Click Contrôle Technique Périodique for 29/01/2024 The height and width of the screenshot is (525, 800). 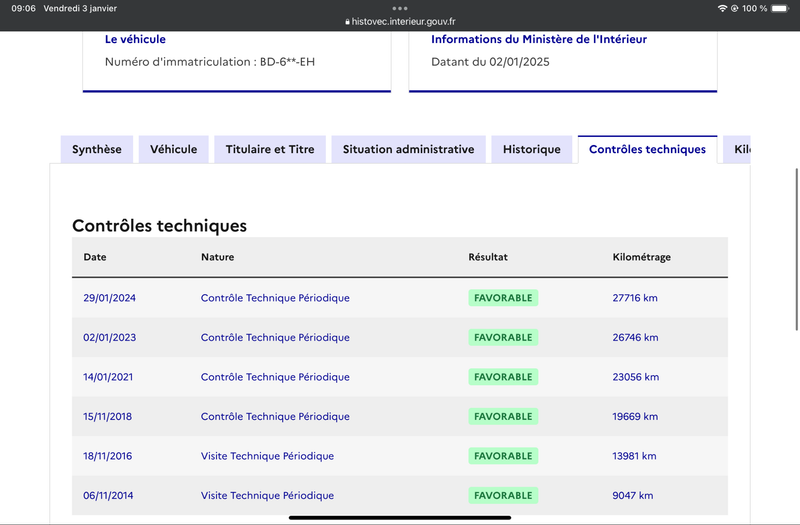click(275, 298)
